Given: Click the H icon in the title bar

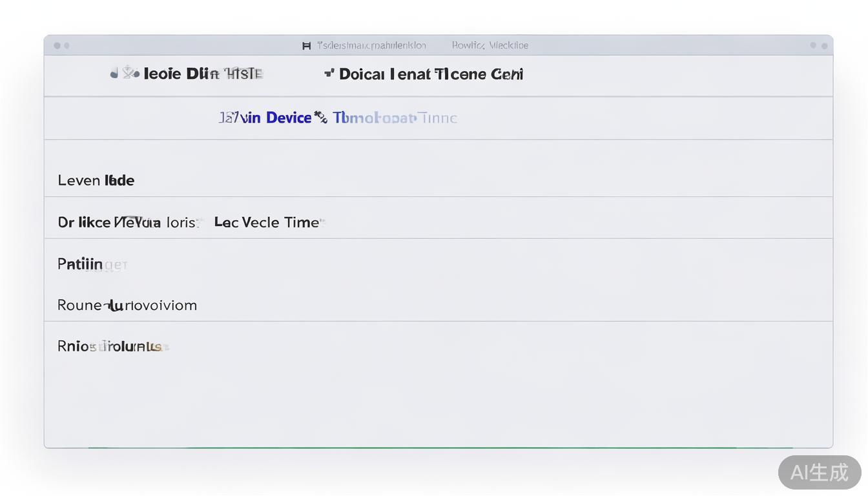Looking at the screenshot, I should (306, 46).
